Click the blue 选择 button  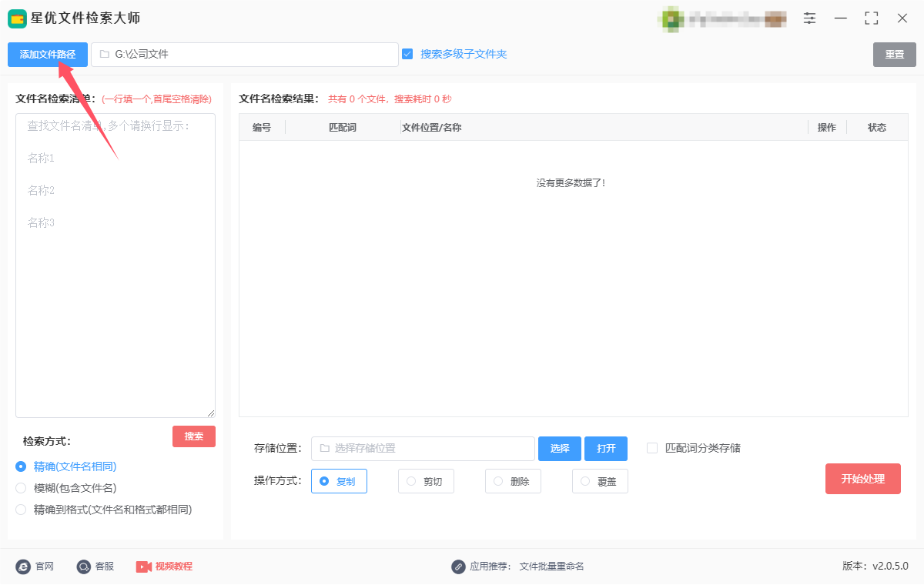pyautogui.click(x=560, y=449)
